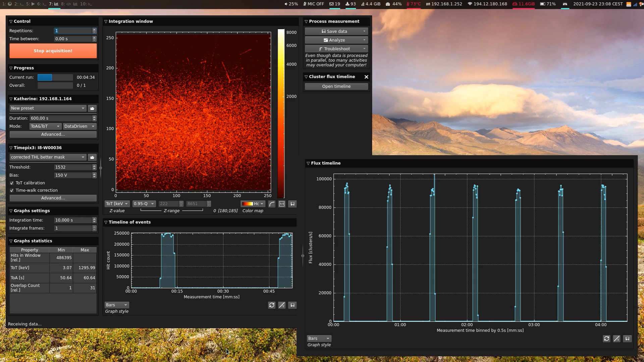644x362 pixels.
Task: Click the Threshold 1532 field
Action: (x=73, y=167)
